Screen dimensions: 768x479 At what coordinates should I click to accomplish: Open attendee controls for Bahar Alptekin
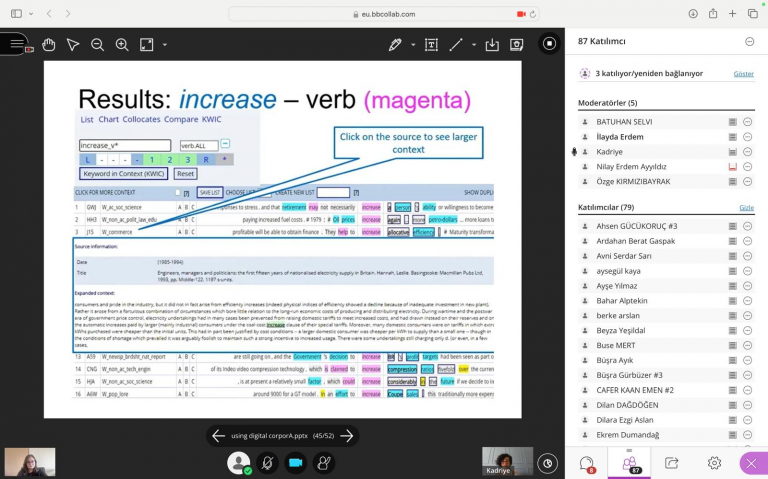click(x=747, y=301)
